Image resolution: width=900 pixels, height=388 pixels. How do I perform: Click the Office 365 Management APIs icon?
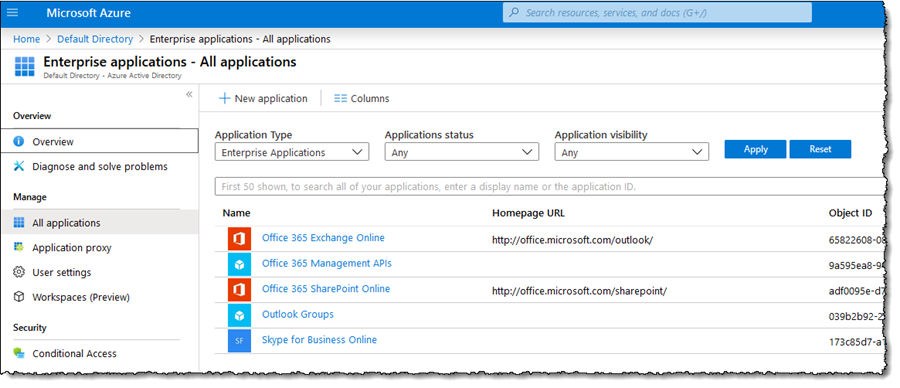pos(239,265)
